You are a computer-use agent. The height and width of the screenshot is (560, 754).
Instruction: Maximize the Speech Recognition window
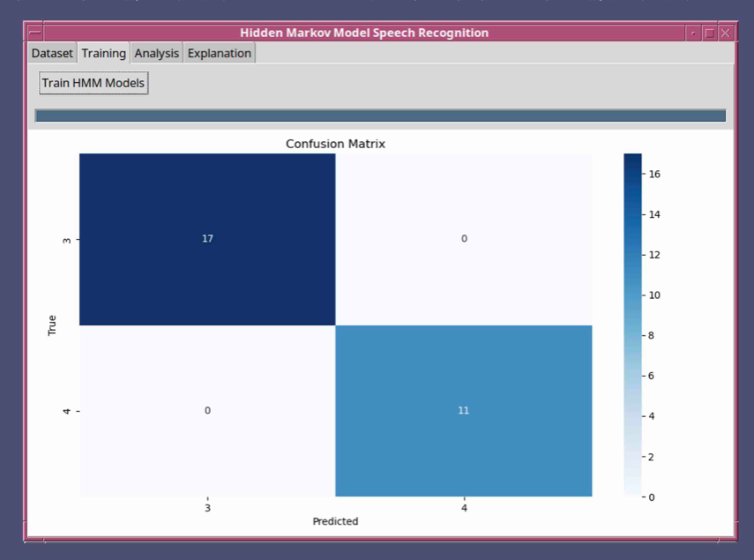pos(709,33)
